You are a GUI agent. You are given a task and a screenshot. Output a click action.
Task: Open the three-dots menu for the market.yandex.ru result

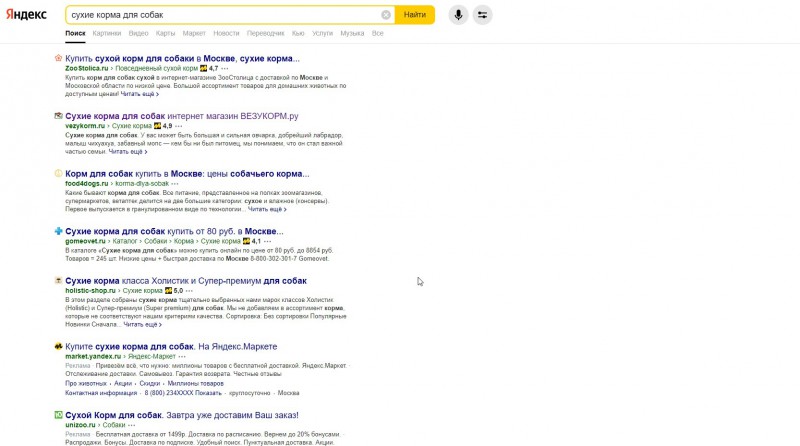[182, 357]
